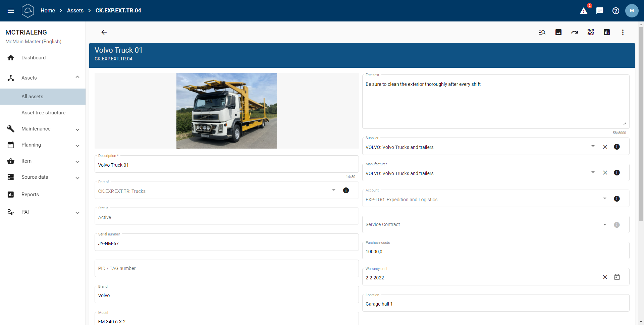
Task: Collapse the Assets sidebar section
Action: tap(77, 77)
